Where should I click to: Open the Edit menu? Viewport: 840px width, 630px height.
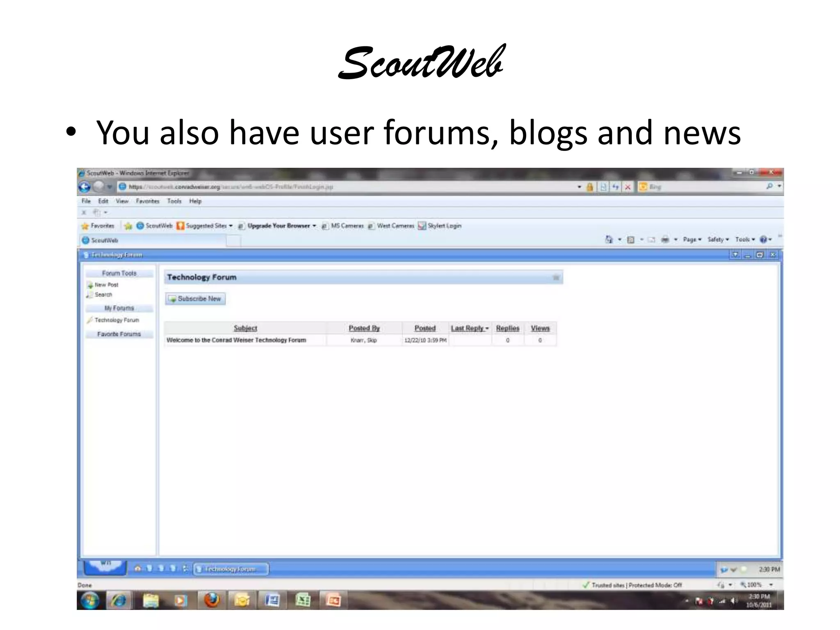click(103, 201)
